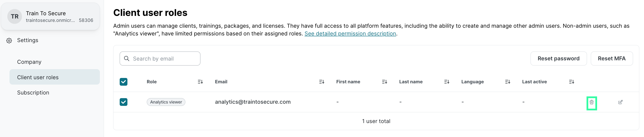This screenshot has height=137, width=644.
Task: Sort by Last name column icon
Action: [x=446, y=82]
